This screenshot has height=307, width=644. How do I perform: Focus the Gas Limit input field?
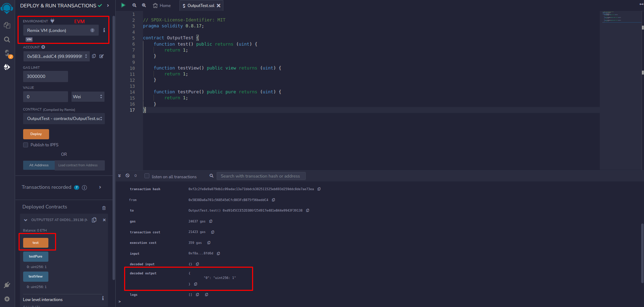[x=46, y=76]
